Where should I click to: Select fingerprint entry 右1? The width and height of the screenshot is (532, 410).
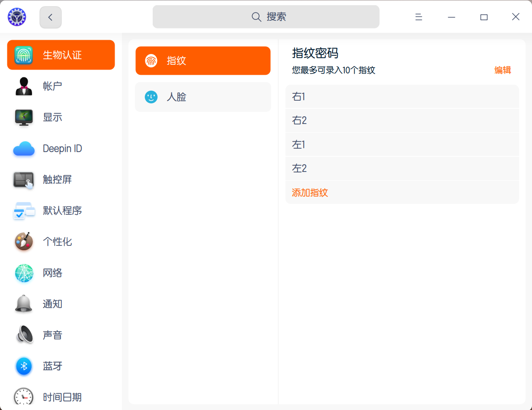coord(402,97)
